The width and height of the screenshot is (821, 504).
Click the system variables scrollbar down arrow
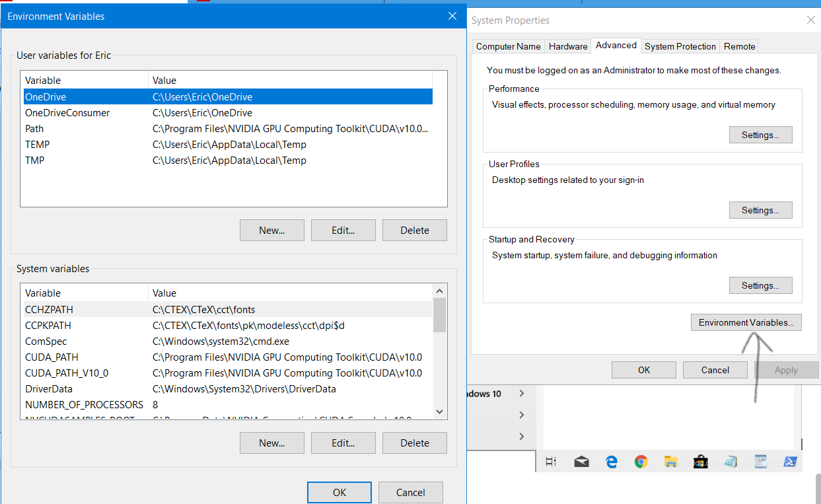(x=440, y=412)
